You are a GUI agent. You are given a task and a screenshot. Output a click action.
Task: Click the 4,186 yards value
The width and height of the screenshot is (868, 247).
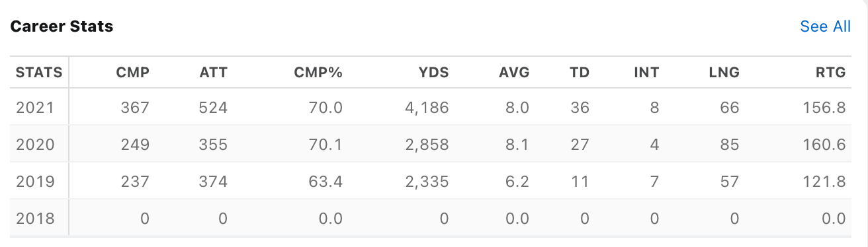pos(426,107)
